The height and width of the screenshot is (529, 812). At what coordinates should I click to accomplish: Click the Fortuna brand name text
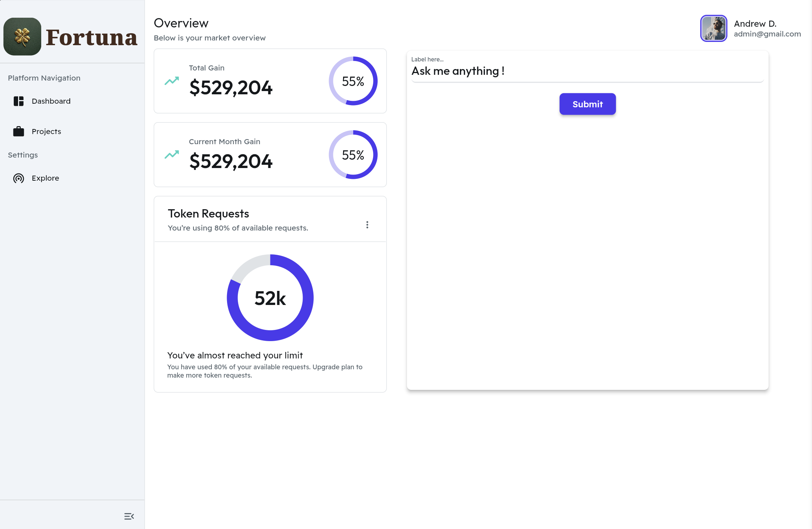coord(91,38)
